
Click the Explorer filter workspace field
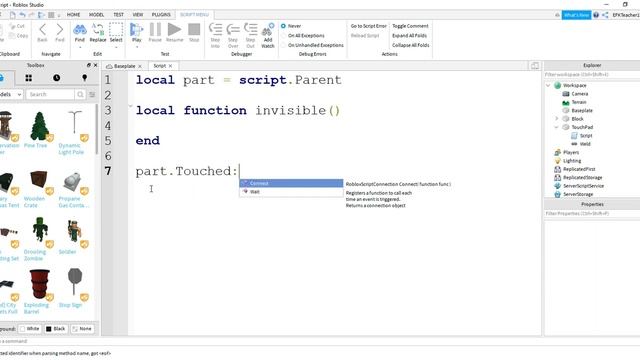592,75
